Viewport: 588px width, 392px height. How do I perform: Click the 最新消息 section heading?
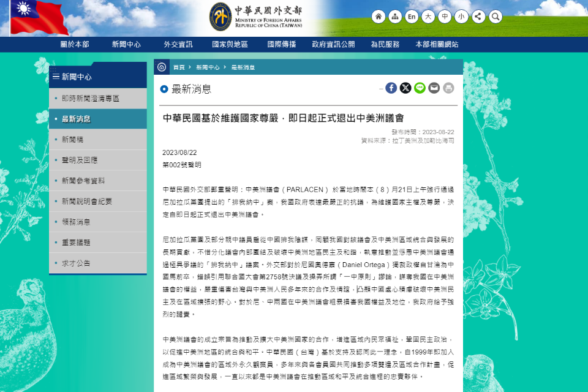tap(191, 89)
